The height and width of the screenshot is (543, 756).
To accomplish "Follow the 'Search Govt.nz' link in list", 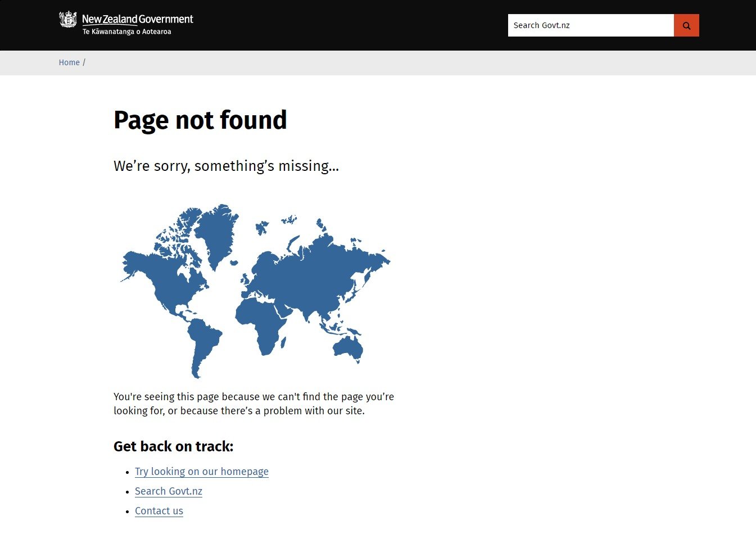I will [x=169, y=491].
